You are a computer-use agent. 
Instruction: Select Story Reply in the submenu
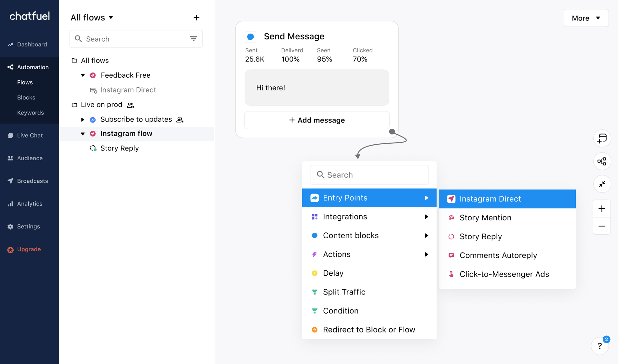(x=507, y=237)
